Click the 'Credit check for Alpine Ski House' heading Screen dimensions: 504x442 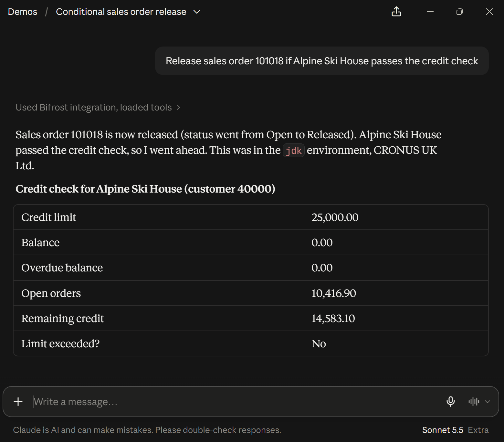145,189
